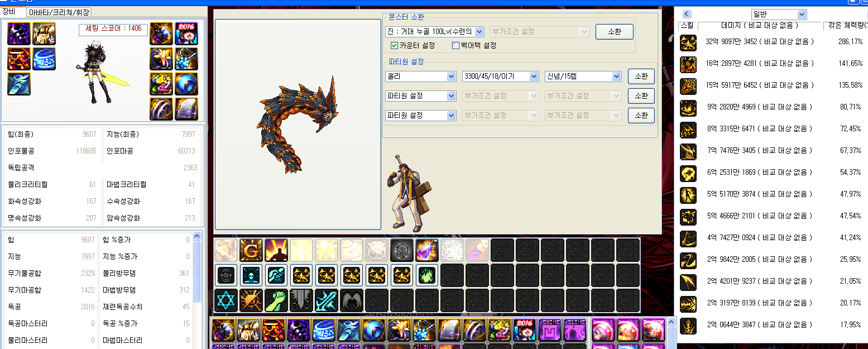
Task: Click the left arrow button in the damage panel
Action: tap(687, 14)
